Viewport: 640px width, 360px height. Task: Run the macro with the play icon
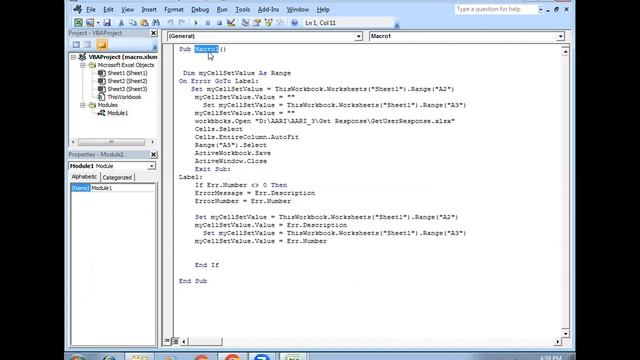point(196,23)
